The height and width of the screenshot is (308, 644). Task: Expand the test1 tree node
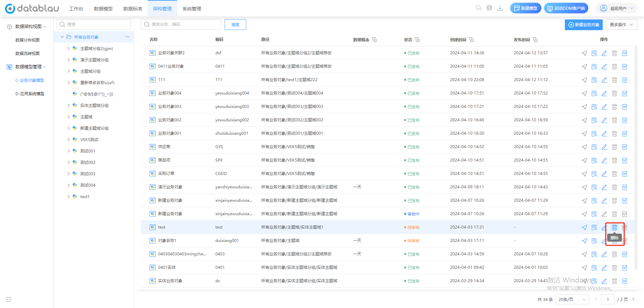point(69,197)
